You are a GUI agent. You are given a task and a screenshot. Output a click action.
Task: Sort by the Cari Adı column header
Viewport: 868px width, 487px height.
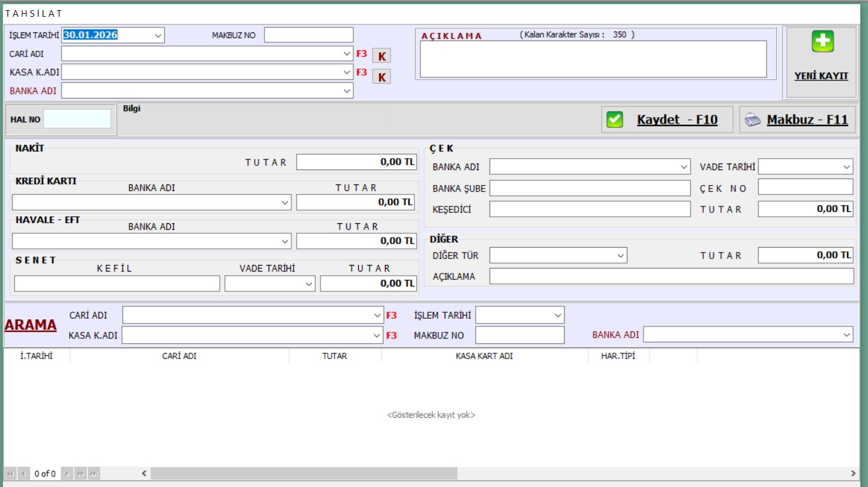click(179, 356)
